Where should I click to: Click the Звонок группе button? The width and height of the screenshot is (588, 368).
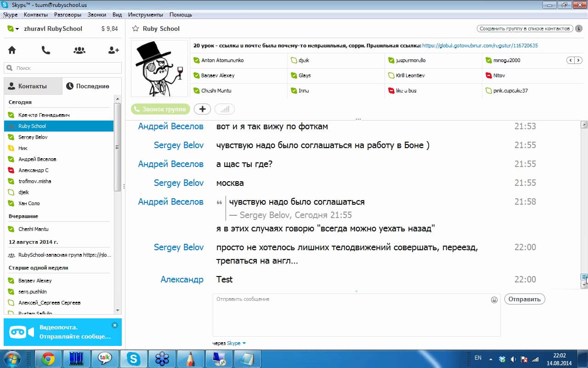coord(160,109)
